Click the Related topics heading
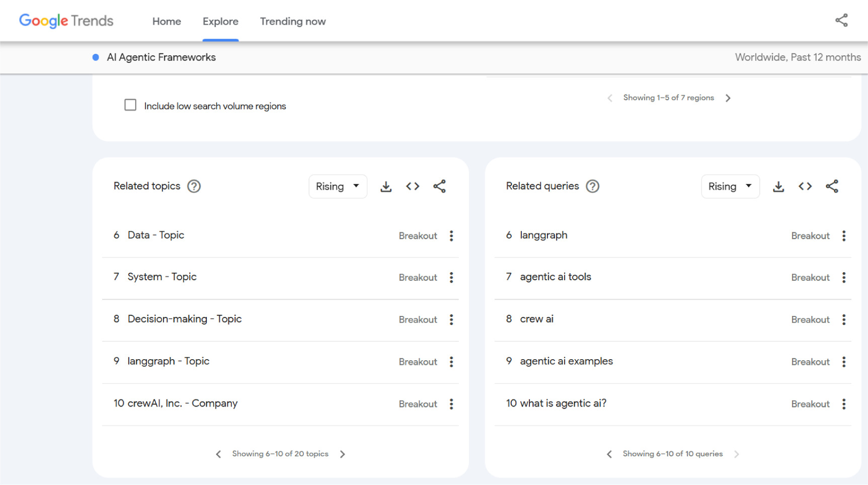Screen dimensions: 868x485 tap(147, 186)
